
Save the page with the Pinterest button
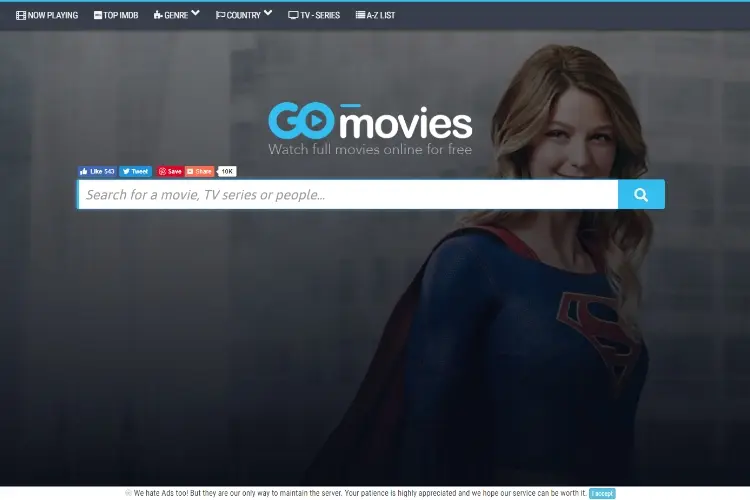[x=170, y=171]
